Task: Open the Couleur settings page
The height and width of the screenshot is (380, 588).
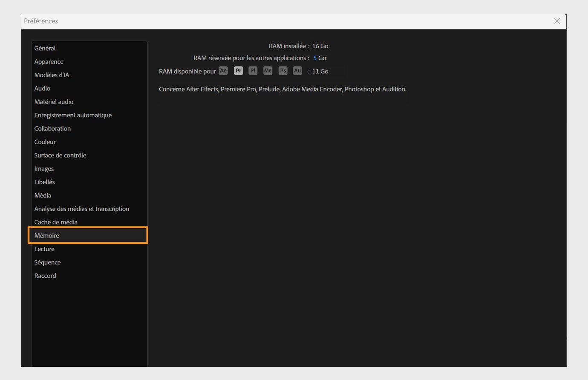Action: (x=45, y=142)
